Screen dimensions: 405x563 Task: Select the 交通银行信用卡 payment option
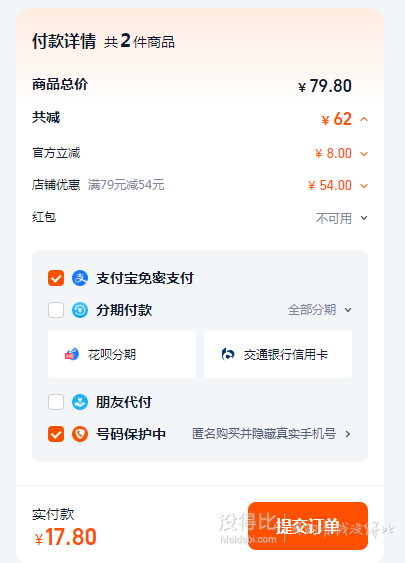[278, 354]
